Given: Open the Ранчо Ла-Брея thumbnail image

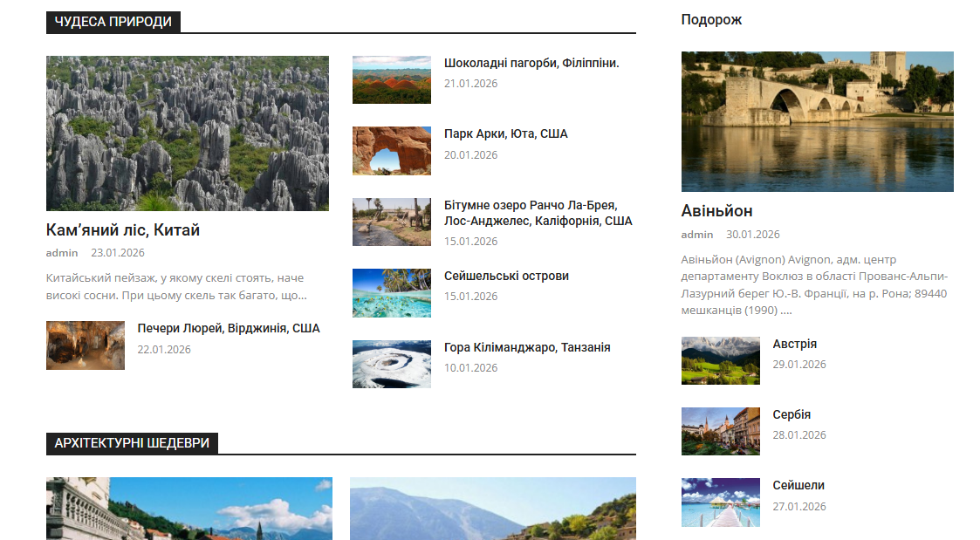Looking at the screenshot, I should (x=392, y=222).
